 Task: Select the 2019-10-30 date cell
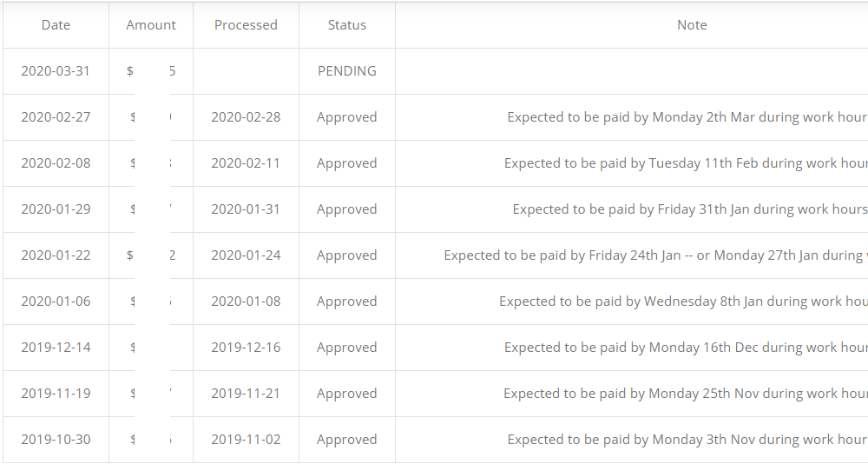click(x=56, y=439)
